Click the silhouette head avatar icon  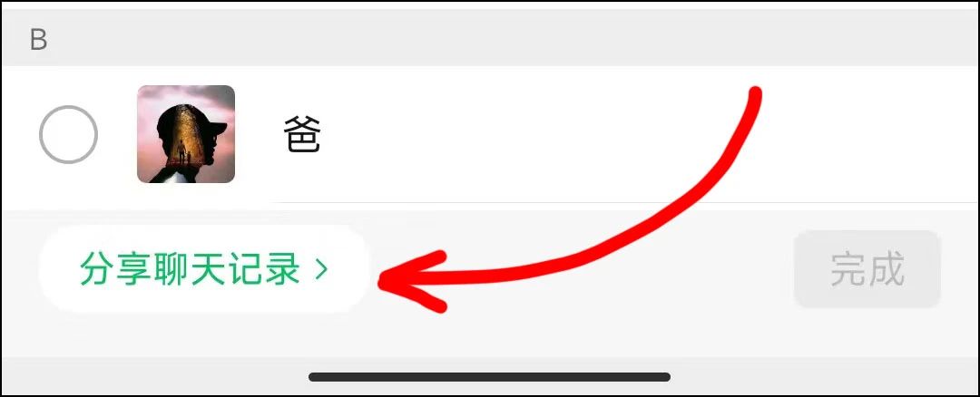186,134
